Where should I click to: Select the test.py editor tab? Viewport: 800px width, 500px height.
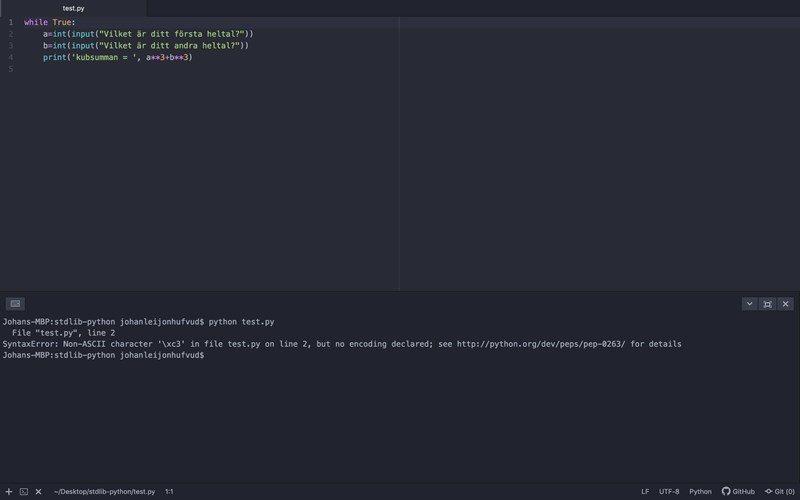tap(73, 8)
